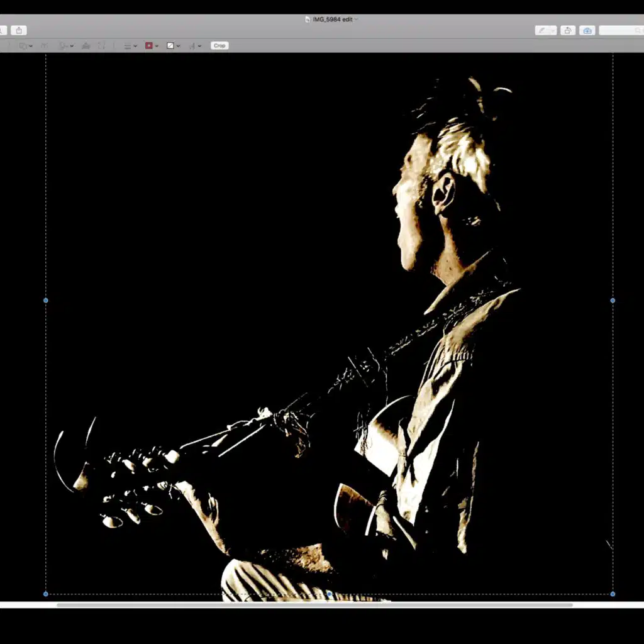Open the highlight pen dropdown arrow

tap(552, 30)
